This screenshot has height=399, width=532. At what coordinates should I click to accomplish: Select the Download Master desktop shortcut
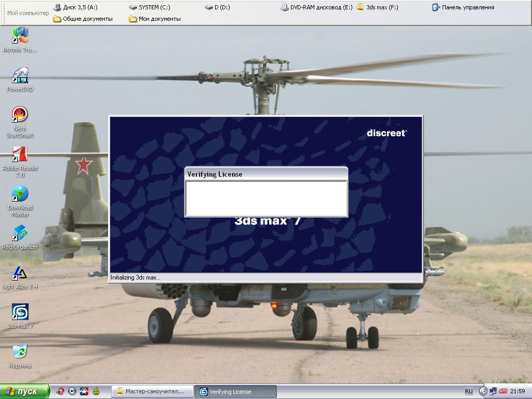click(20, 201)
